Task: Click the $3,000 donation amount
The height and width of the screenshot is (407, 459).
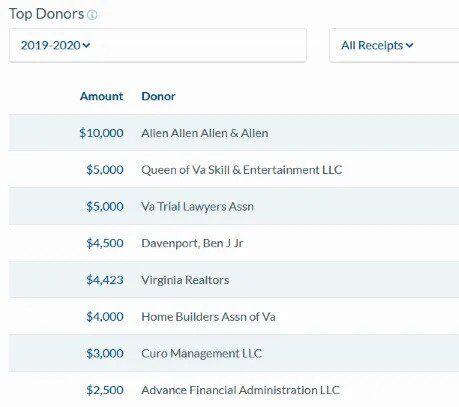Action: pyautogui.click(x=105, y=353)
